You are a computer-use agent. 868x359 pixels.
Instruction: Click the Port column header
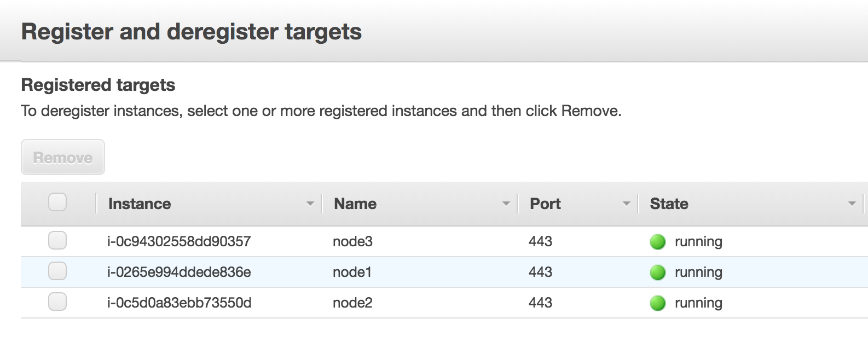545,204
